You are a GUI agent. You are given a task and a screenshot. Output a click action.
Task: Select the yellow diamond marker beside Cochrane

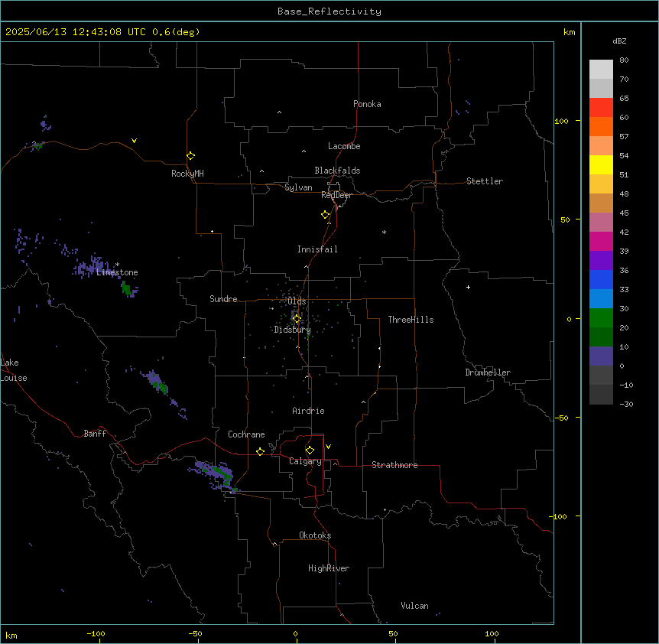click(260, 451)
